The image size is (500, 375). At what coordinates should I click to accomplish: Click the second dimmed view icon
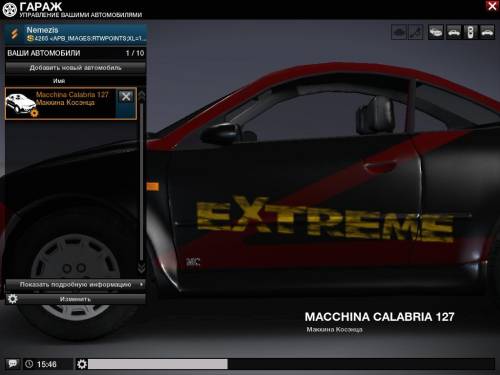pyautogui.click(x=416, y=32)
